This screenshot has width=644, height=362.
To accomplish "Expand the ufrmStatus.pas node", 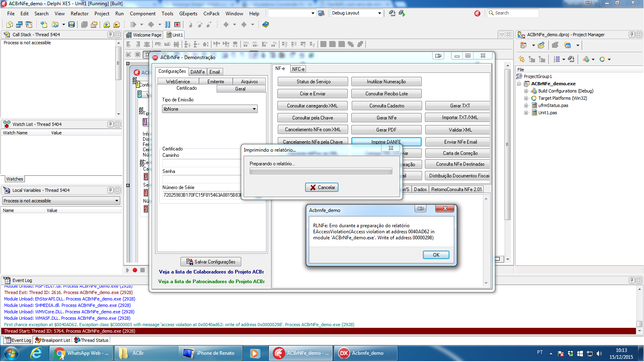I will tap(526, 105).
